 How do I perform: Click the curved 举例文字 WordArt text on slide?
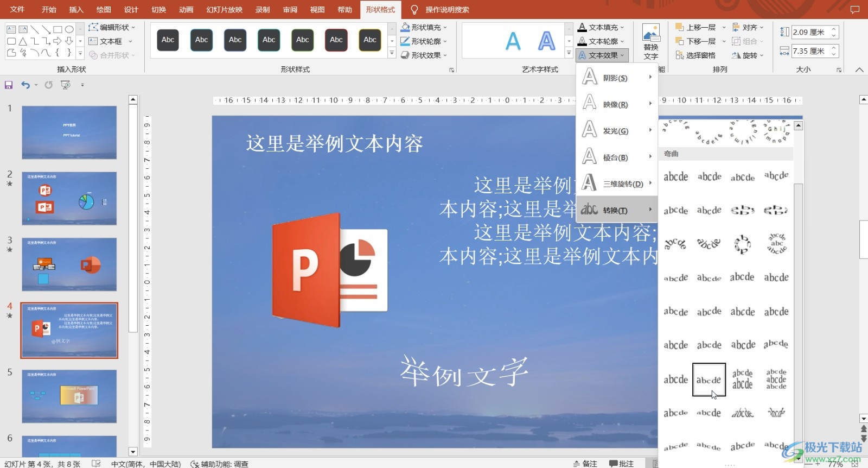(464, 372)
